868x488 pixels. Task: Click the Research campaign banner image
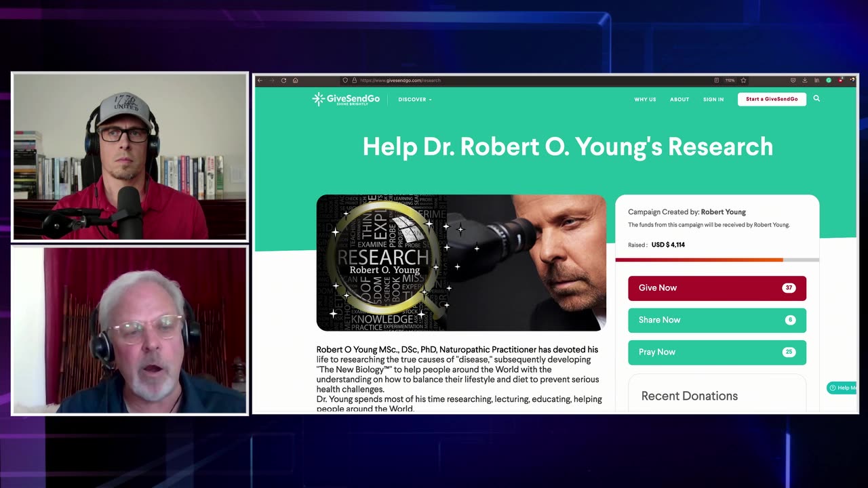[x=461, y=263]
